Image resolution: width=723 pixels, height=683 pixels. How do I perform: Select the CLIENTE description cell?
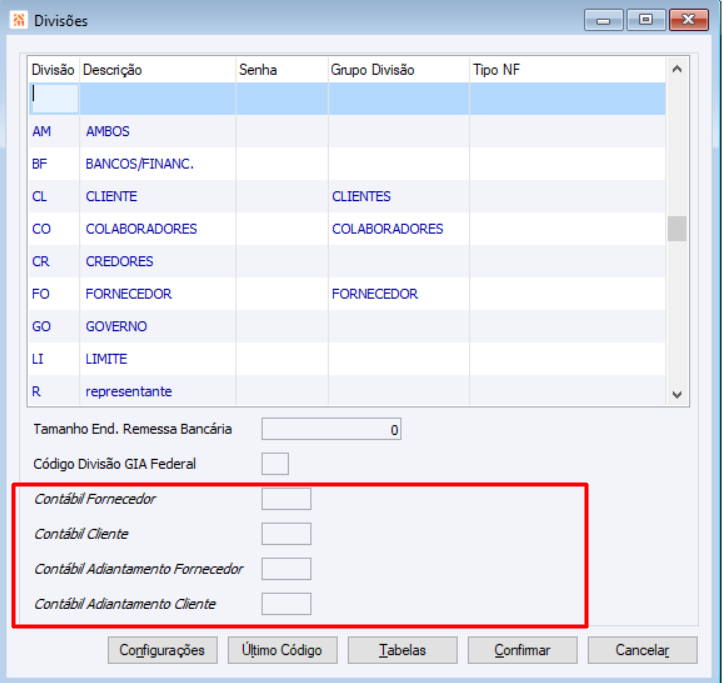point(157,196)
